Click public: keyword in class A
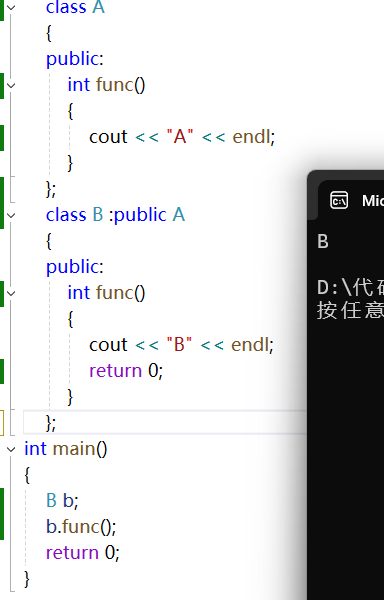384x600 pixels. (x=75, y=59)
